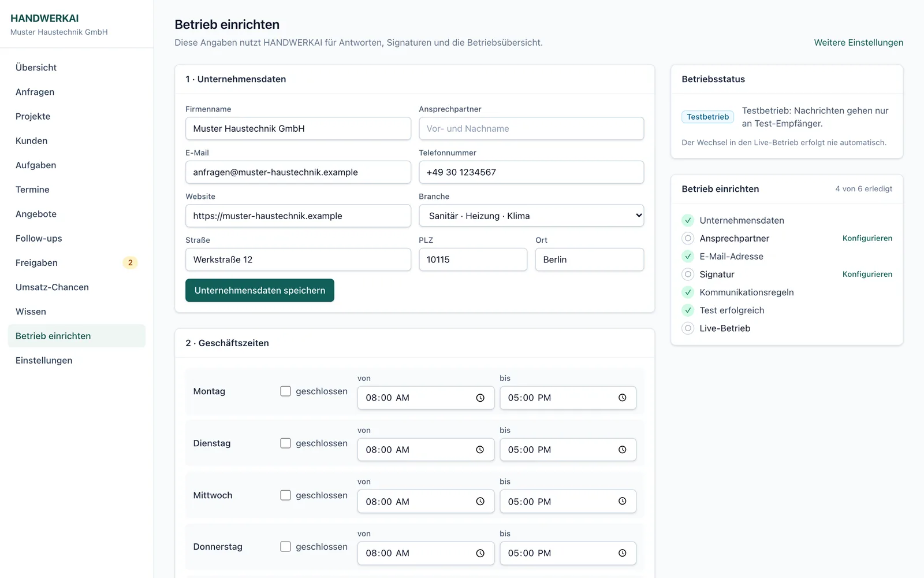Open time picker clock for Donnerstag bis
The height and width of the screenshot is (578, 924).
tap(622, 553)
